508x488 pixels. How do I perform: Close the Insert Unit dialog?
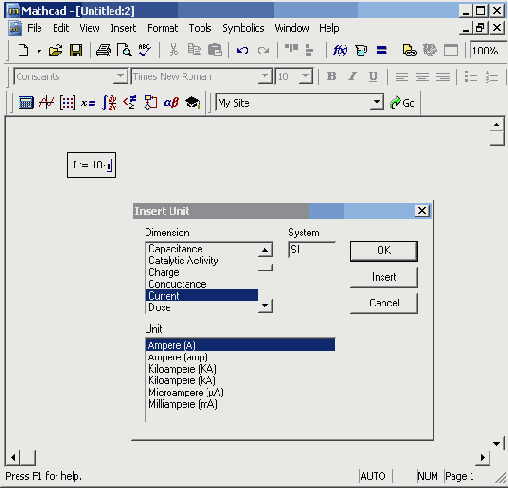point(422,211)
